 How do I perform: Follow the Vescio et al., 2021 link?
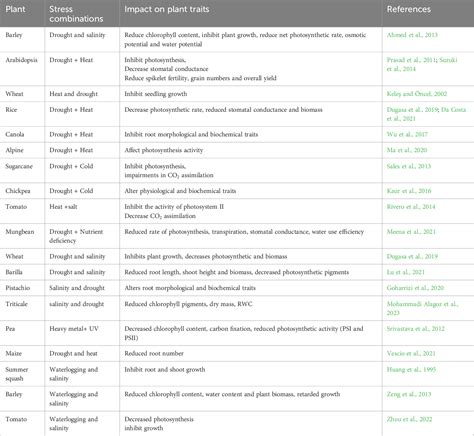(411, 354)
